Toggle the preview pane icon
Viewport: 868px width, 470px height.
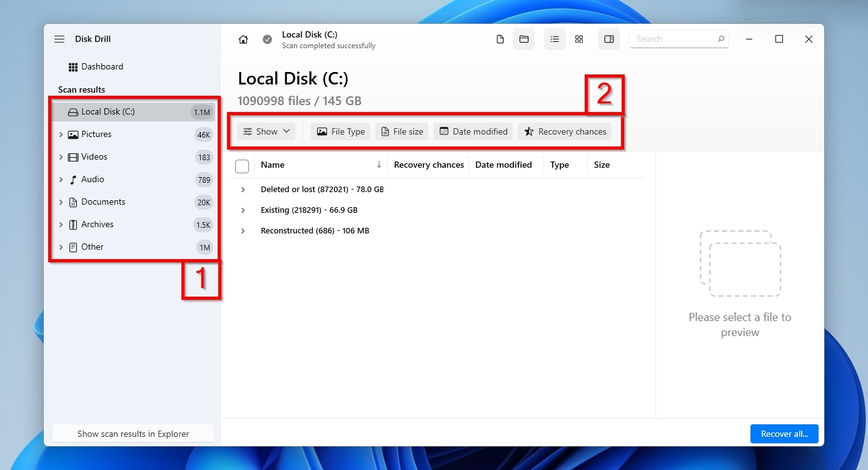click(608, 39)
